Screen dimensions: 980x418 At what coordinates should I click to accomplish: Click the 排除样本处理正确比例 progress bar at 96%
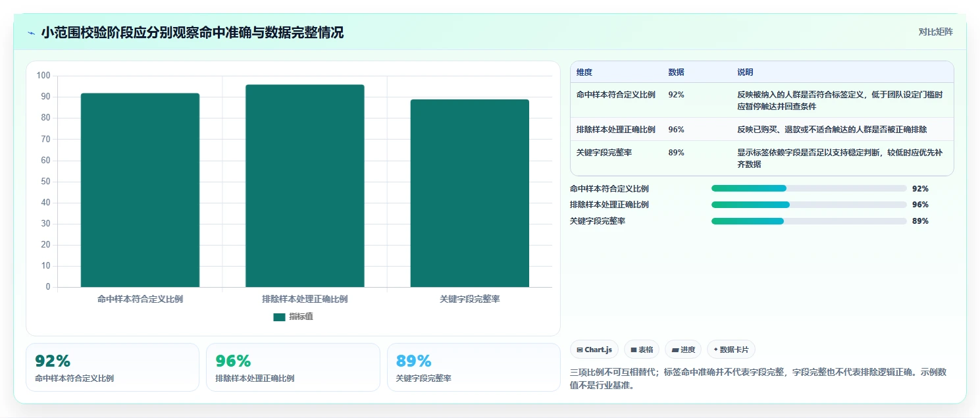tap(809, 205)
